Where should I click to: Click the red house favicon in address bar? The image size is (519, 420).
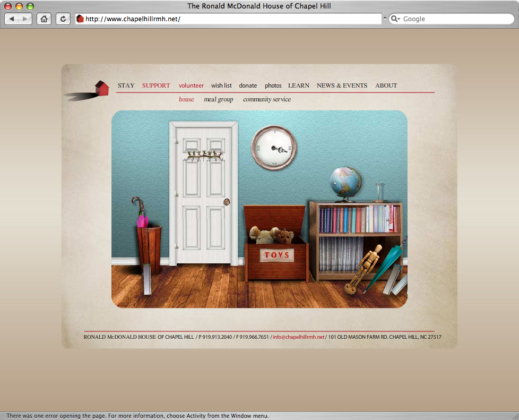point(80,19)
